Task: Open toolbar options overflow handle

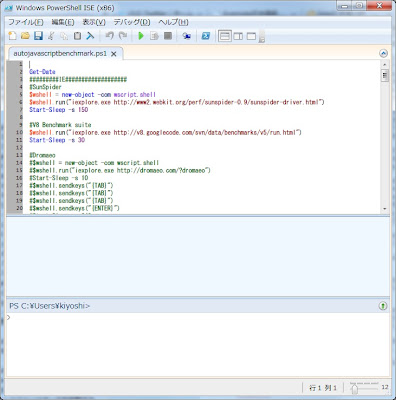Action: pyautogui.click(x=262, y=36)
